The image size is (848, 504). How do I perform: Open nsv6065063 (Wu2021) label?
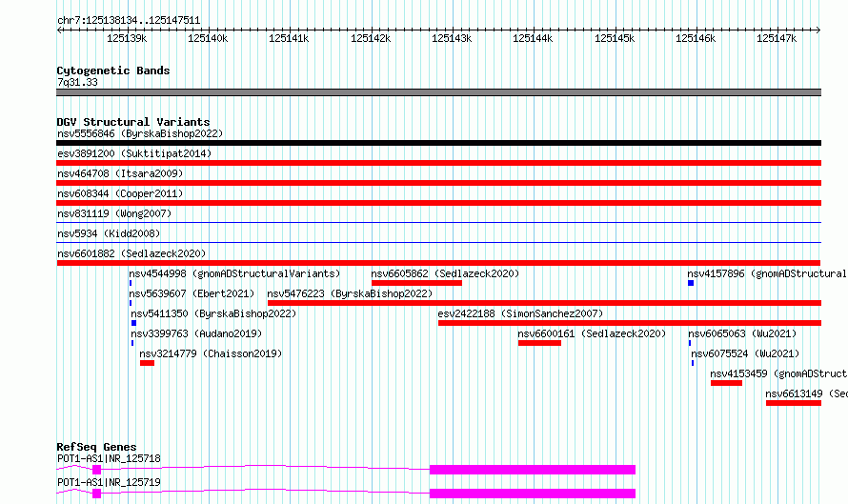point(742,333)
